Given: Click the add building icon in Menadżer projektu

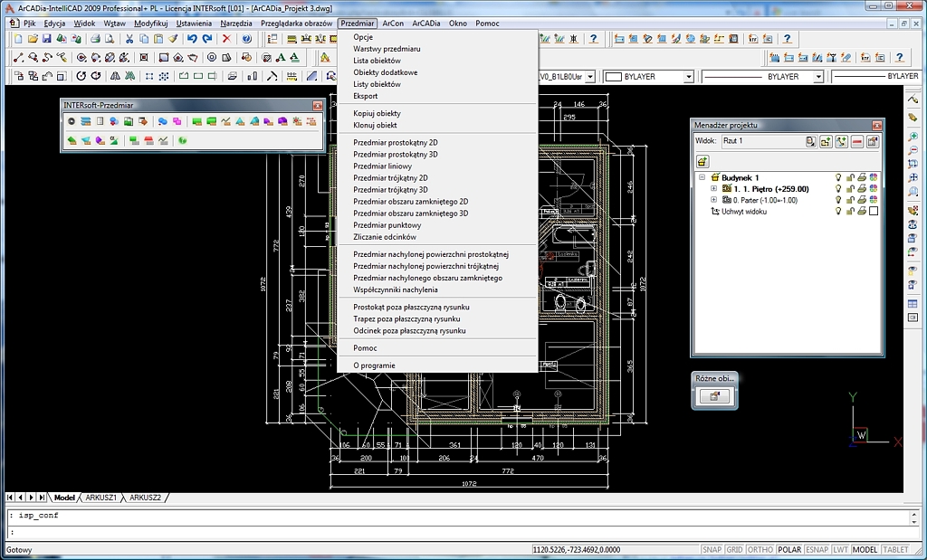Looking at the screenshot, I should tap(702, 161).
